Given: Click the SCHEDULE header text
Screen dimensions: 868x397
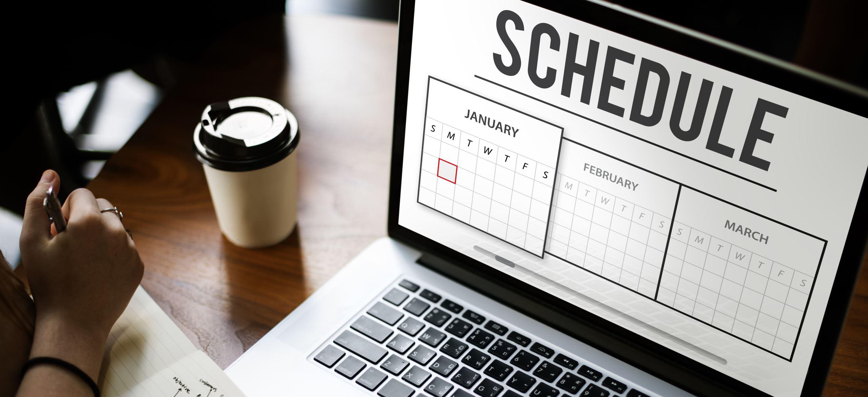Looking at the screenshot, I should [637, 55].
